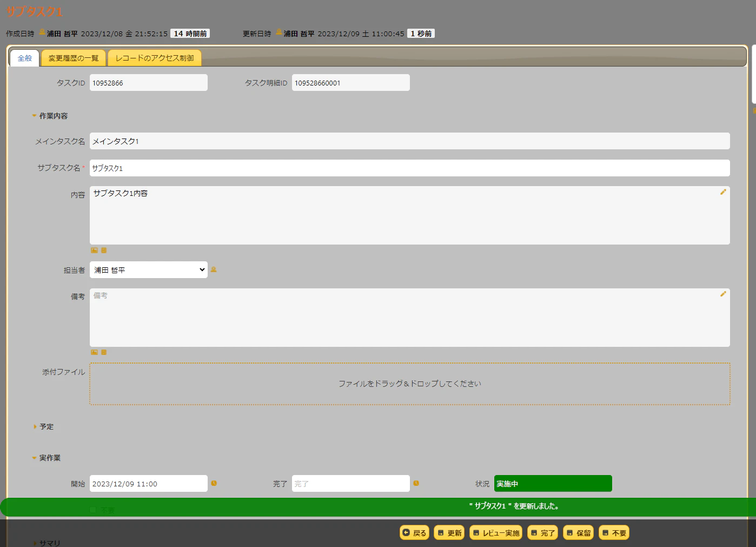Image resolution: width=756 pixels, height=547 pixels.
Task: Click the green 状況 実施中 field
Action: 553,484
